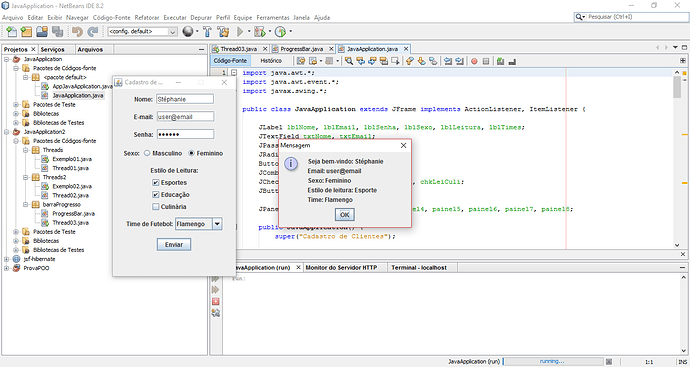Click the Nome text field
690x367 pixels.
(185, 99)
